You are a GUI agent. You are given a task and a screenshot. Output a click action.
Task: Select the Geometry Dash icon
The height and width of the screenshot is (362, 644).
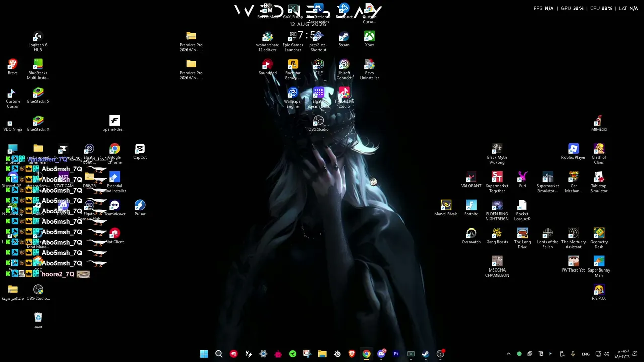[x=599, y=239]
